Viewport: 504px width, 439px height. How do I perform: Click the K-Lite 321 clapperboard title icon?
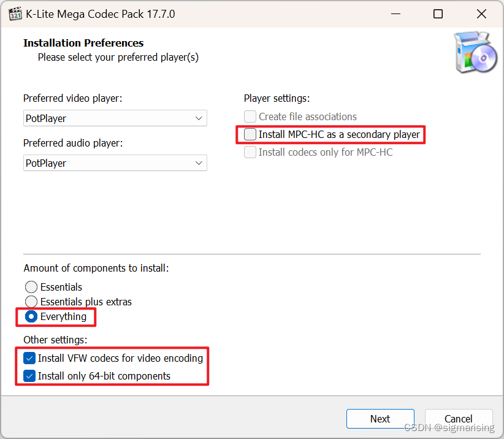tap(15, 14)
